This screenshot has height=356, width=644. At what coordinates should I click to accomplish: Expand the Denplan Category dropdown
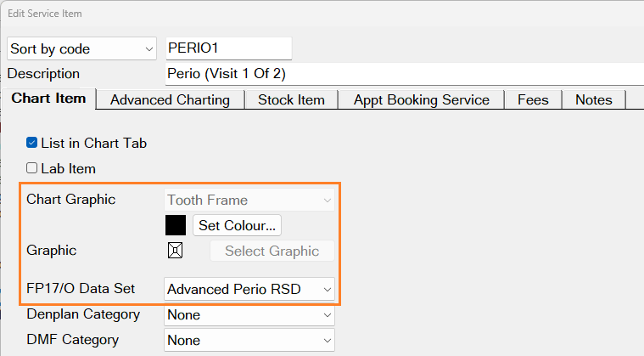coord(249,314)
